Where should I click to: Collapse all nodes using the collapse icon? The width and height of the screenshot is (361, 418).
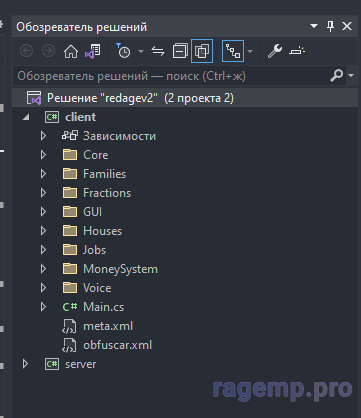180,51
